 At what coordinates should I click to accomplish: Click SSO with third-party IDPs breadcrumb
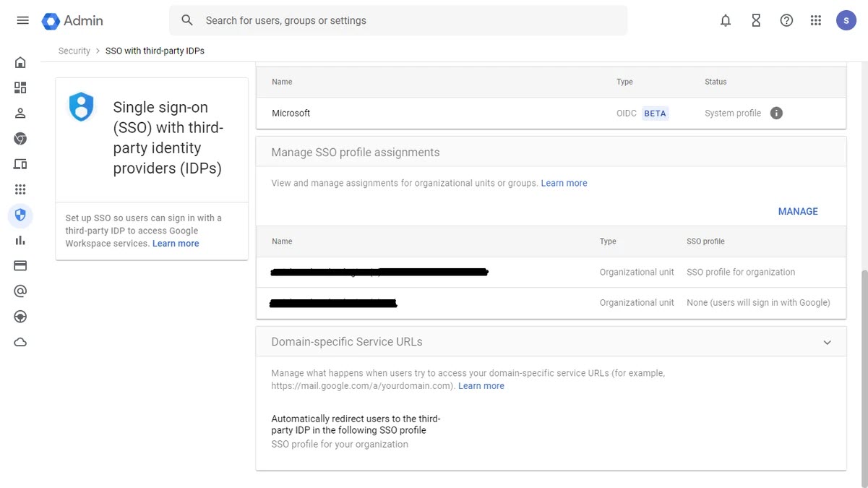[x=155, y=51]
